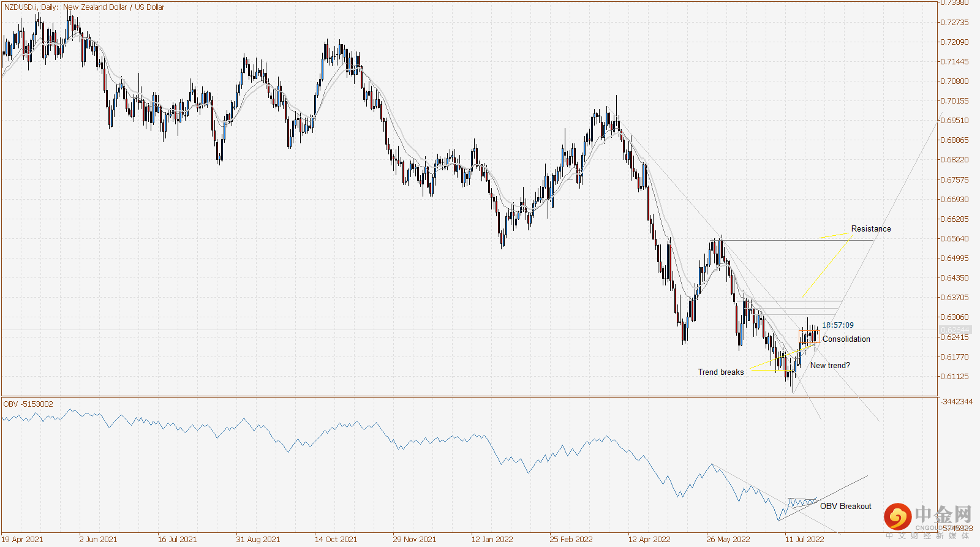
Task: Click the NZDUSD.i Daily chart title text
Action: [x=85, y=7]
